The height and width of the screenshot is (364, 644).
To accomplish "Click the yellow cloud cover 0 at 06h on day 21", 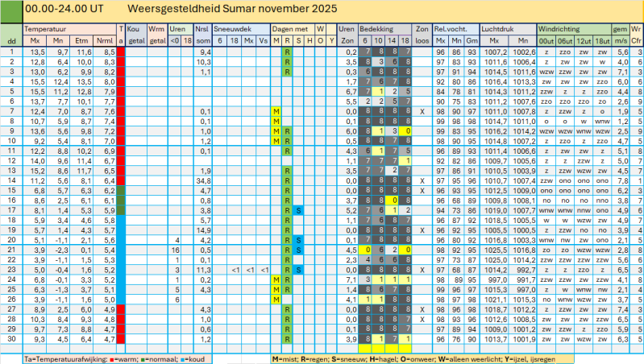I will tap(365, 250).
